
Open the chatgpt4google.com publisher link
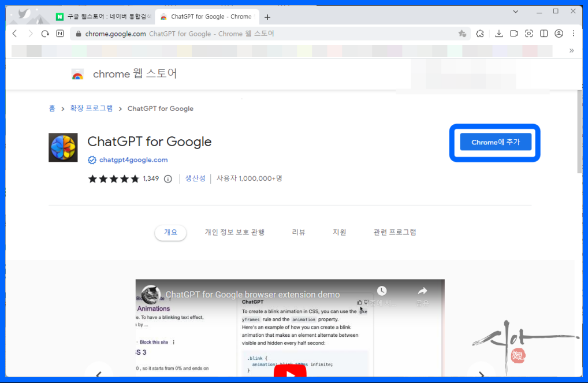133,160
